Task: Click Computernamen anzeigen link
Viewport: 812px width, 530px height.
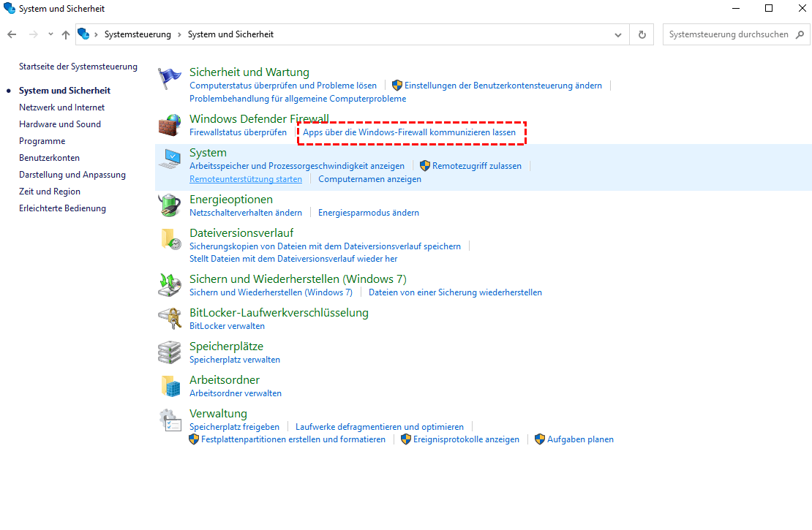Action: tap(369, 179)
